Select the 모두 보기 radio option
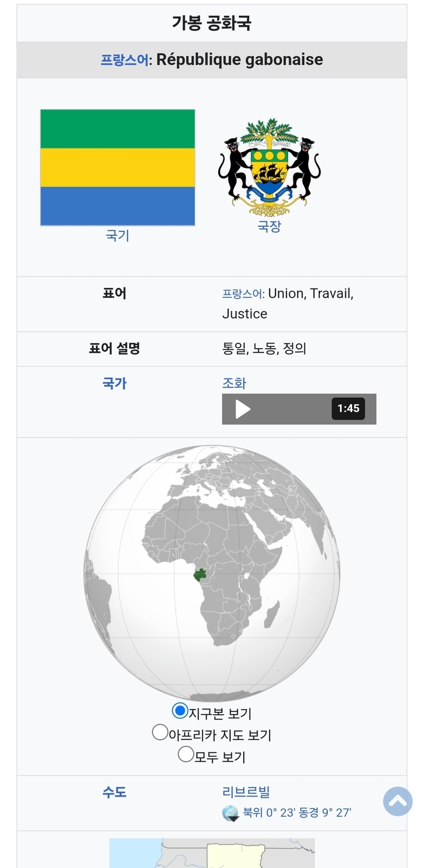 [186, 754]
